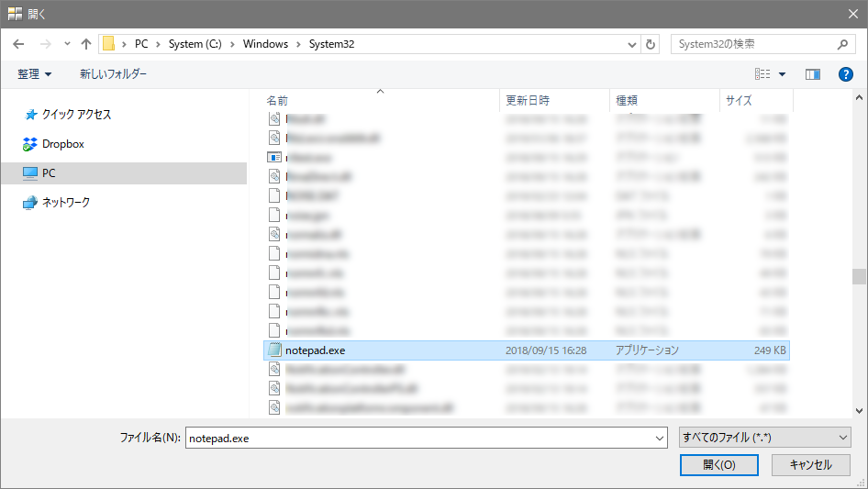
Task: Select ネットワーク in the sidebar
Action: pos(66,203)
